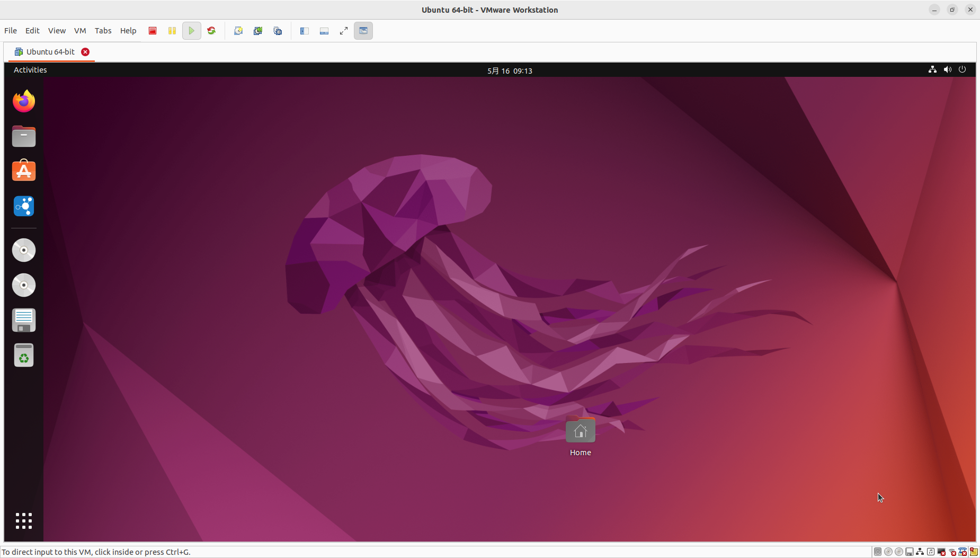Image resolution: width=980 pixels, height=558 pixels.
Task: Suspend the VM with the yellow pause icon
Action: (172, 31)
